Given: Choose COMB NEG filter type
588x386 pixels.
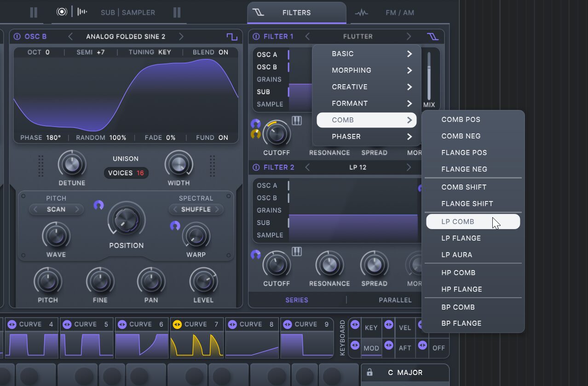Looking at the screenshot, I should click(473, 136).
